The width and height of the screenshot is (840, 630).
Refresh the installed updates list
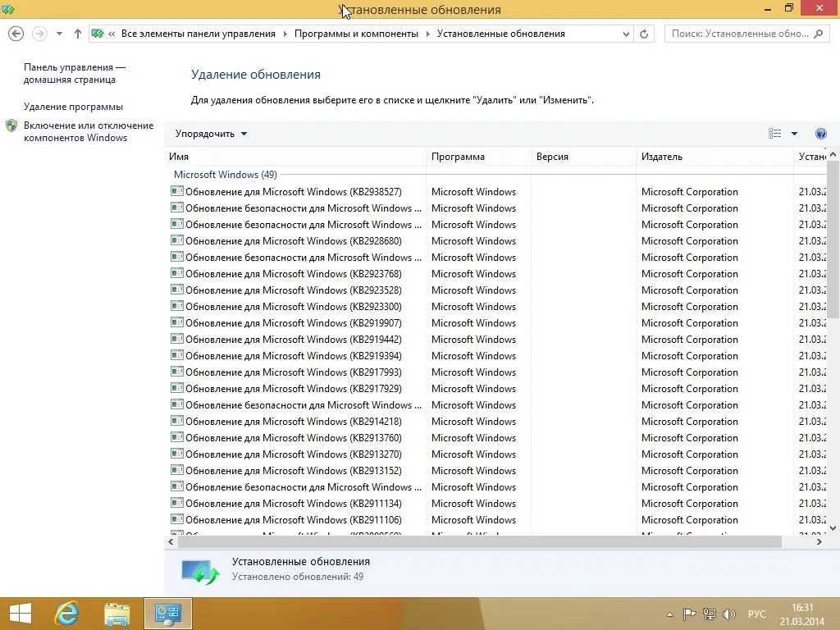(x=644, y=34)
